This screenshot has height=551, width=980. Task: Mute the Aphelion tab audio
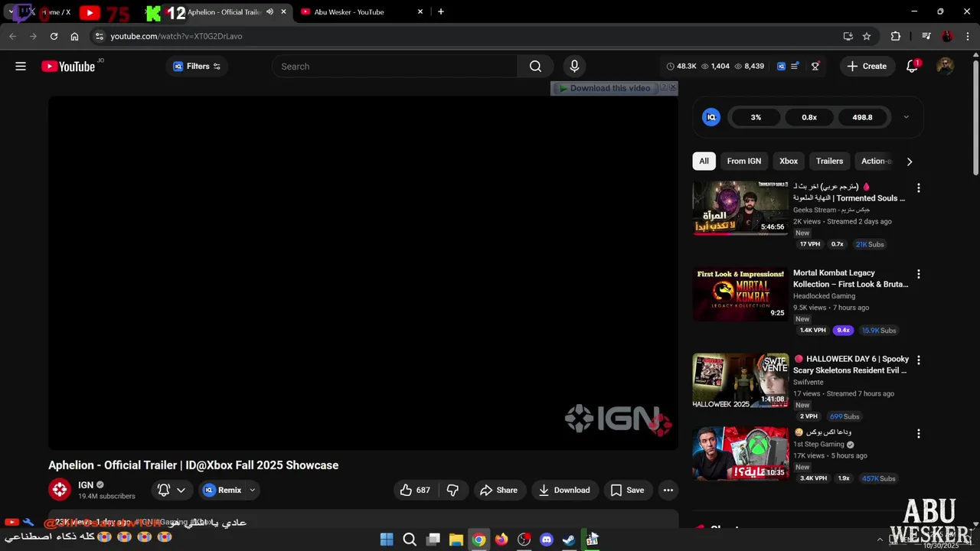tap(269, 11)
